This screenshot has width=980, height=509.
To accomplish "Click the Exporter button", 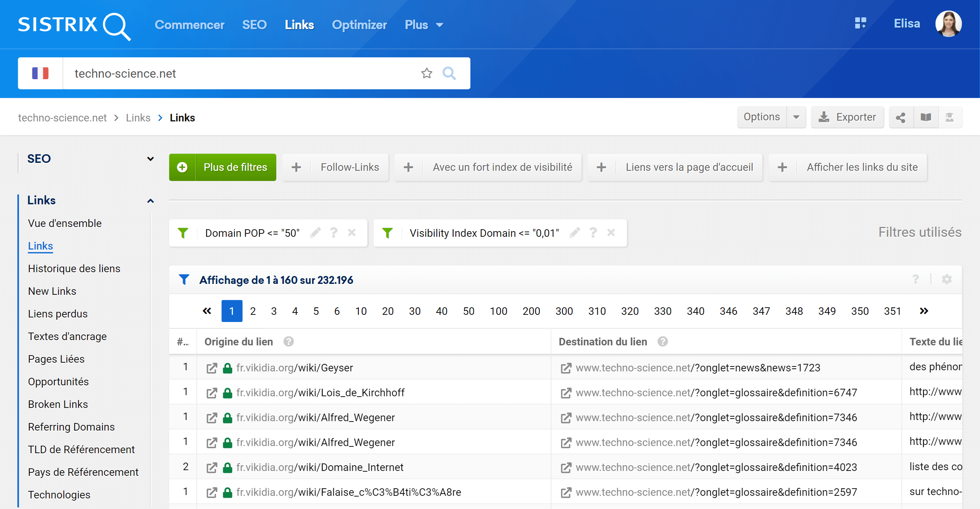I will click(847, 117).
